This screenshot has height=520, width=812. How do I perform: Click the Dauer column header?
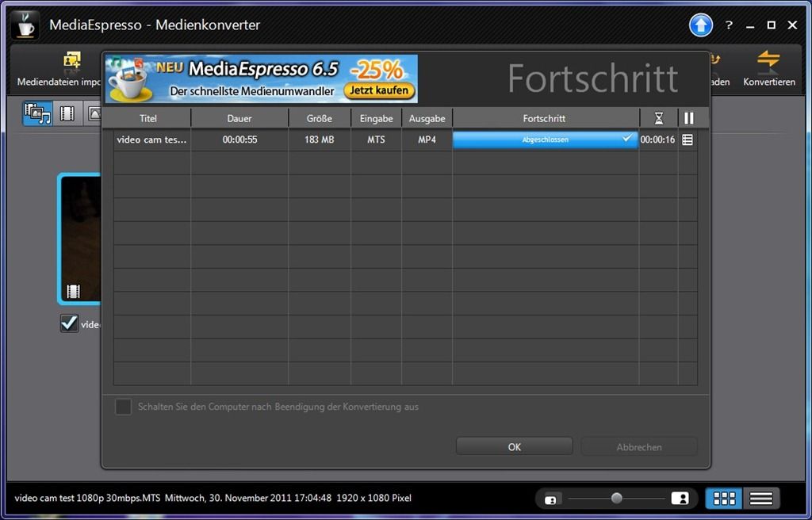coord(239,119)
